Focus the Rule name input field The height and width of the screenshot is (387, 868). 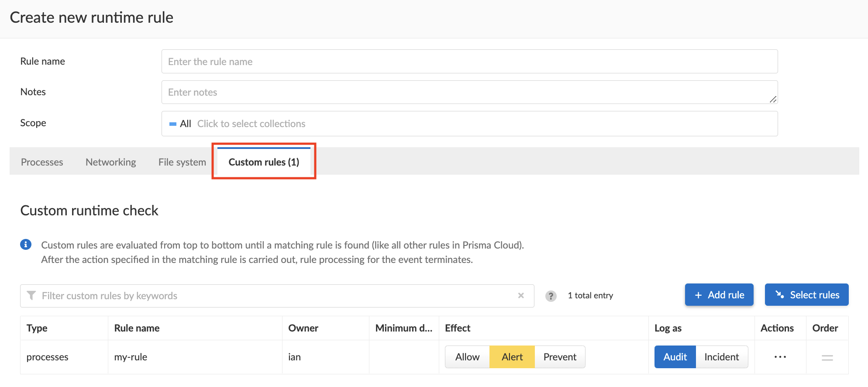[x=469, y=62]
